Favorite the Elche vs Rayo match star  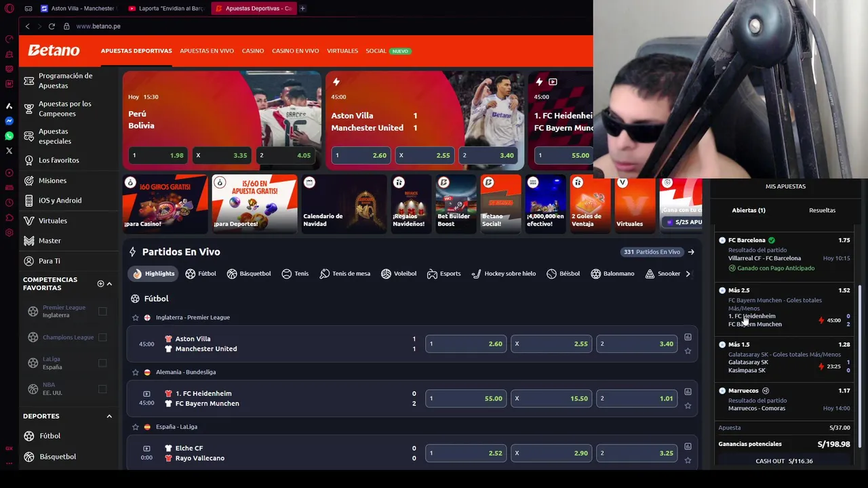click(688, 460)
